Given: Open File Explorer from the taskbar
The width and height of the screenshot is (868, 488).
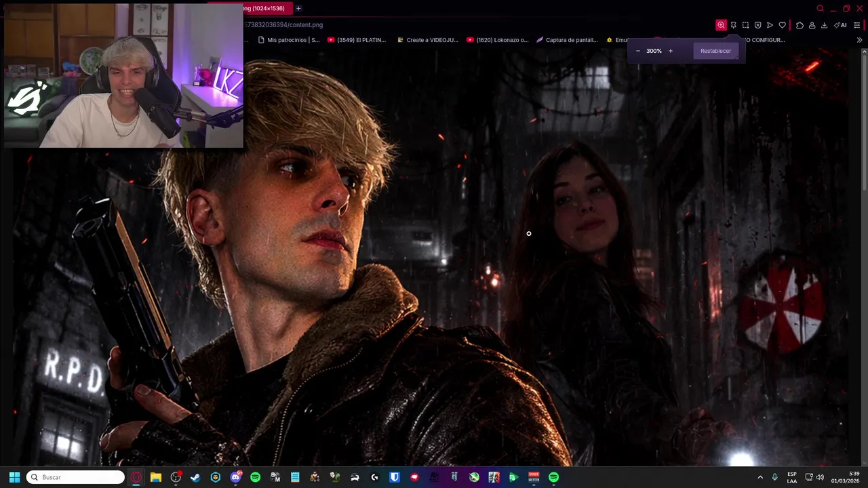Looking at the screenshot, I should pos(156,477).
